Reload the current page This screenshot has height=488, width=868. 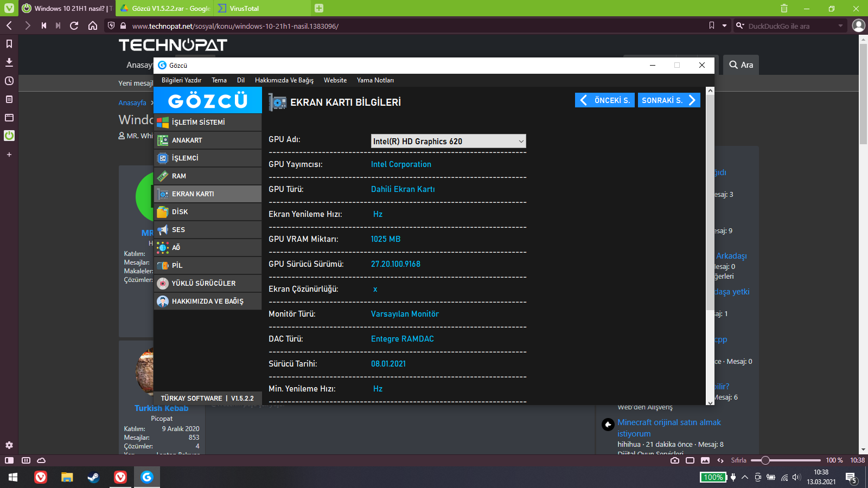pos(74,25)
